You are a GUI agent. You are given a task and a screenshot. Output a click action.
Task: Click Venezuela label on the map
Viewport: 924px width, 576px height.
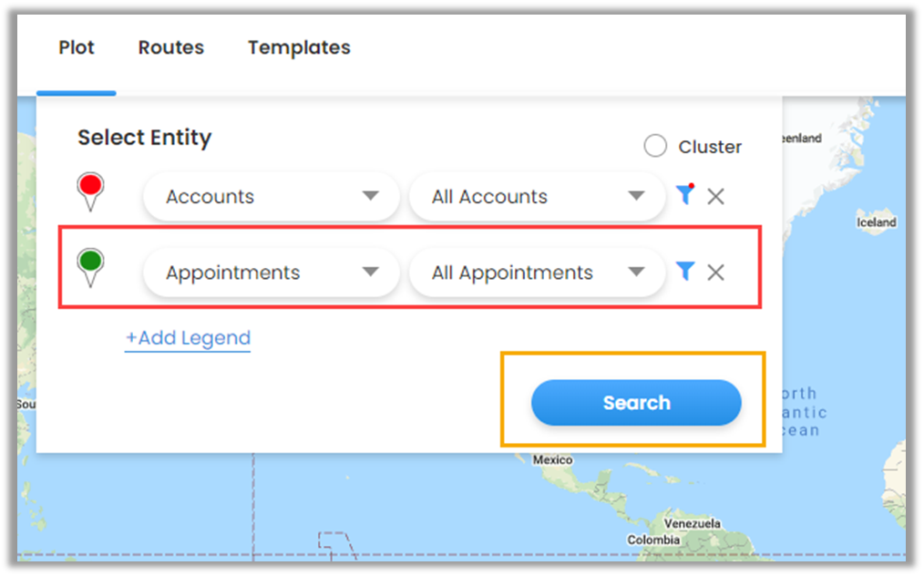coord(692,524)
